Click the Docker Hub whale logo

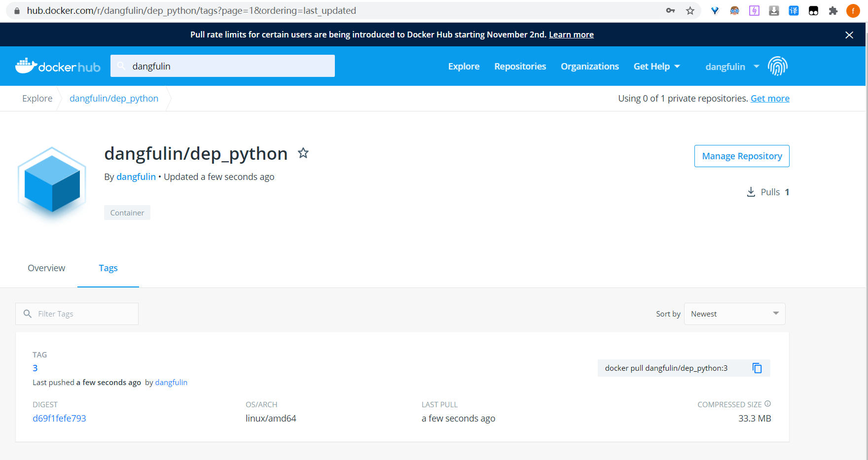[x=58, y=66]
